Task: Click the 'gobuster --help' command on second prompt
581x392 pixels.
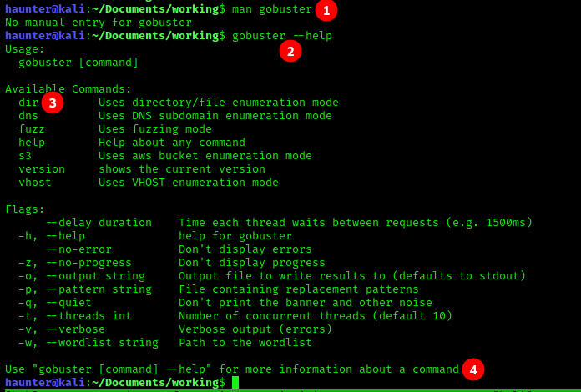Action: click(x=282, y=36)
